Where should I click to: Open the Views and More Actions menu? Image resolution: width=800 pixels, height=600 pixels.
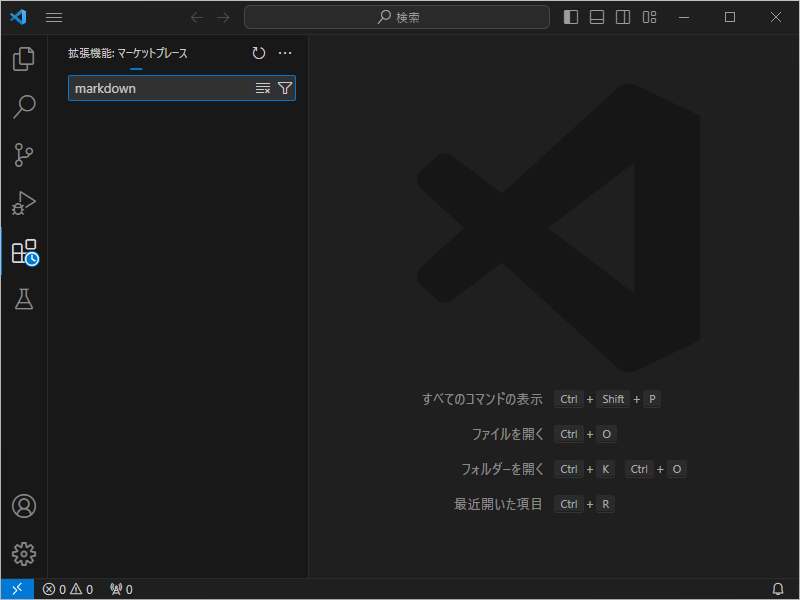point(285,53)
